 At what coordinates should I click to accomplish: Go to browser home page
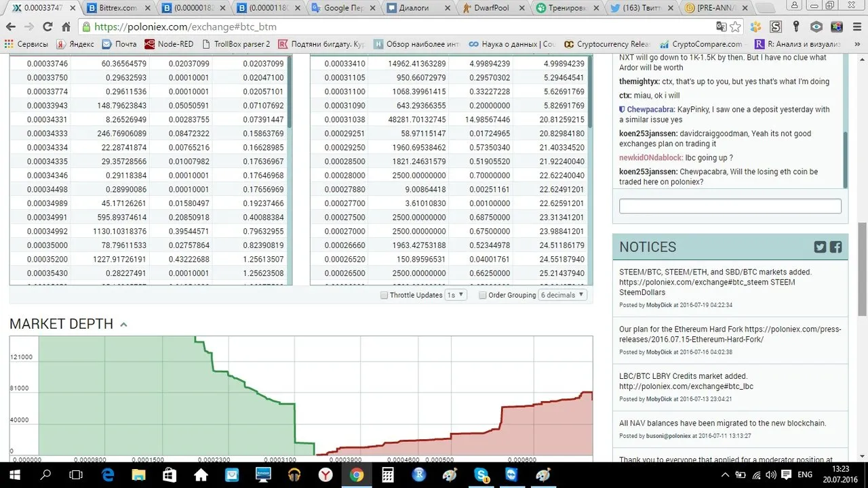pos(66,27)
